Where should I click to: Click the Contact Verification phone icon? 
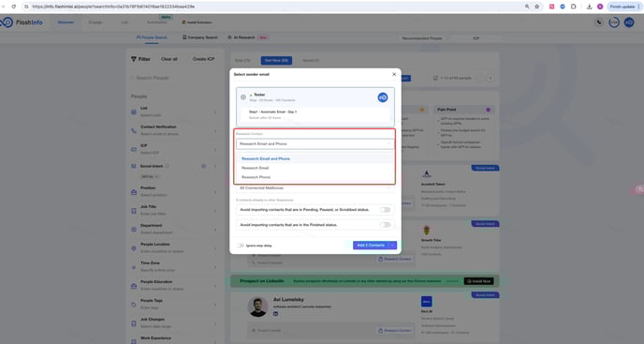click(134, 131)
